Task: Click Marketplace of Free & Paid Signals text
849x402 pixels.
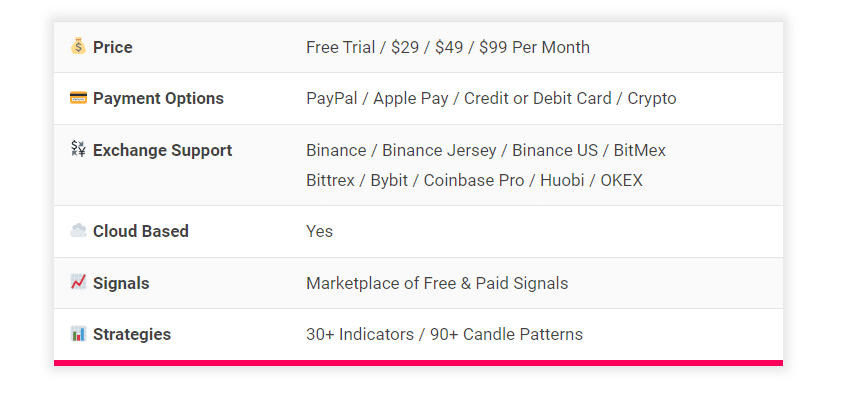Action: pyautogui.click(x=437, y=284)
